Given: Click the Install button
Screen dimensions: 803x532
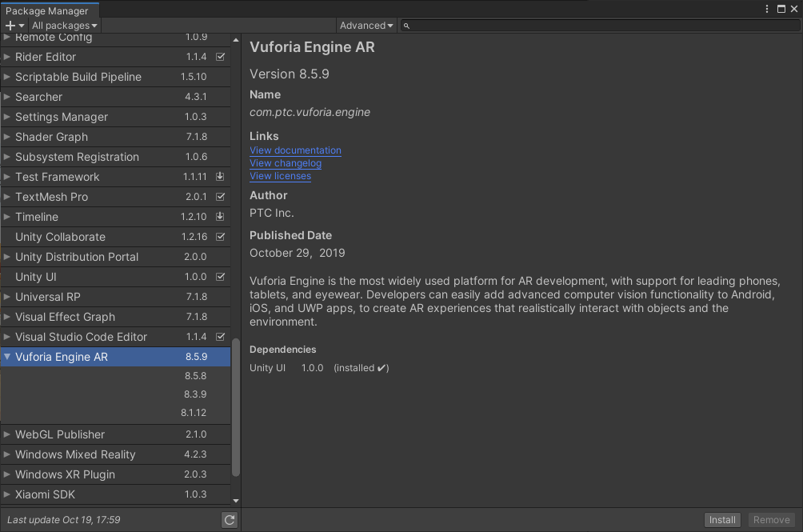Looking at the screenshot, I should (x=722, y=520).
